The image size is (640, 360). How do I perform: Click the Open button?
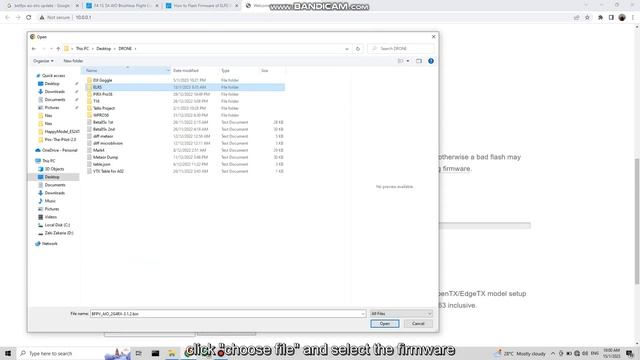point(384,324)
